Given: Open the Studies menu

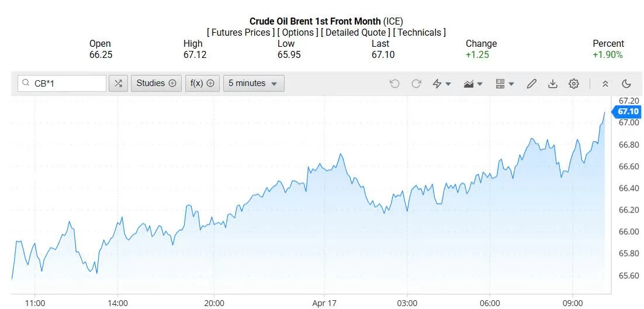Looking at the screenshot, I should tap(156, 84).
